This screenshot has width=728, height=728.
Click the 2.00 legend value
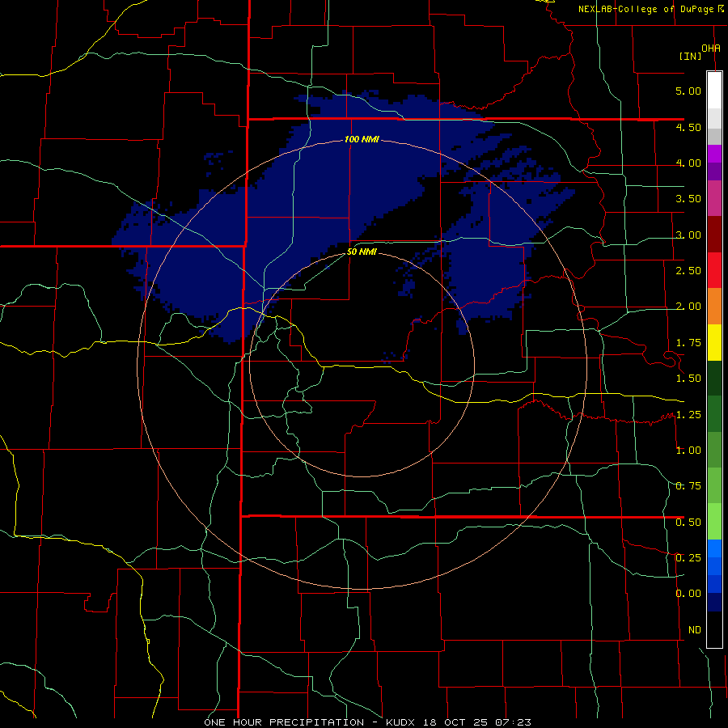[688, 307]
